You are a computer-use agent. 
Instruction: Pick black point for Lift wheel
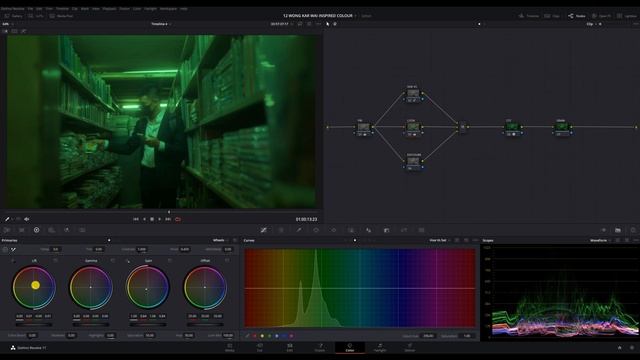(13, 260)
